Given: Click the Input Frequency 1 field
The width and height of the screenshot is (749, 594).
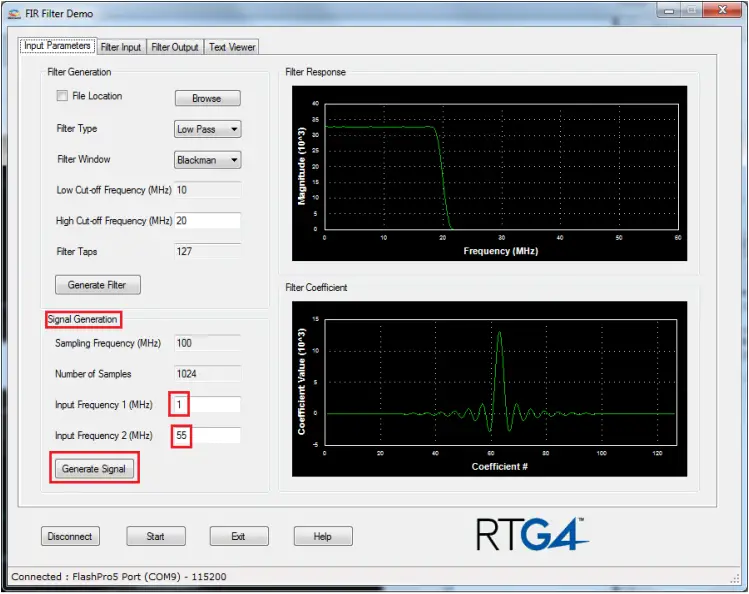Looking at the screenshot, I should 207,405.
